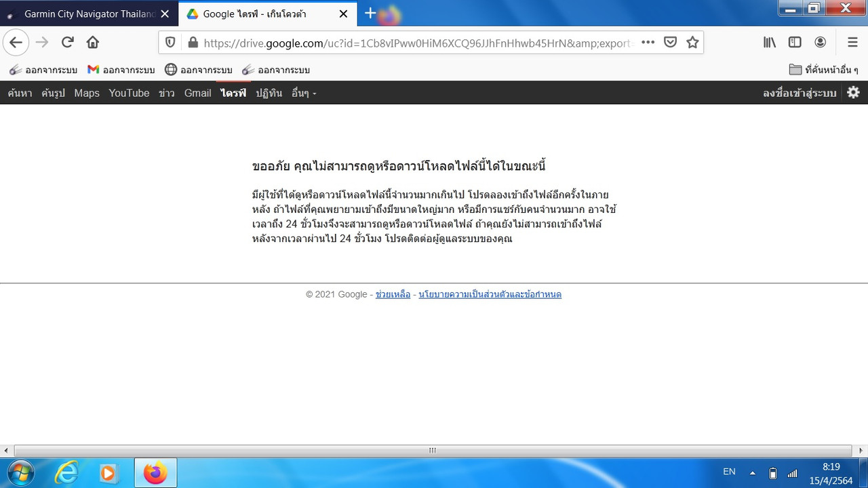Close the Google Drive quota tab
Viewport: 868px width, 488px height.
pos(343,14)
